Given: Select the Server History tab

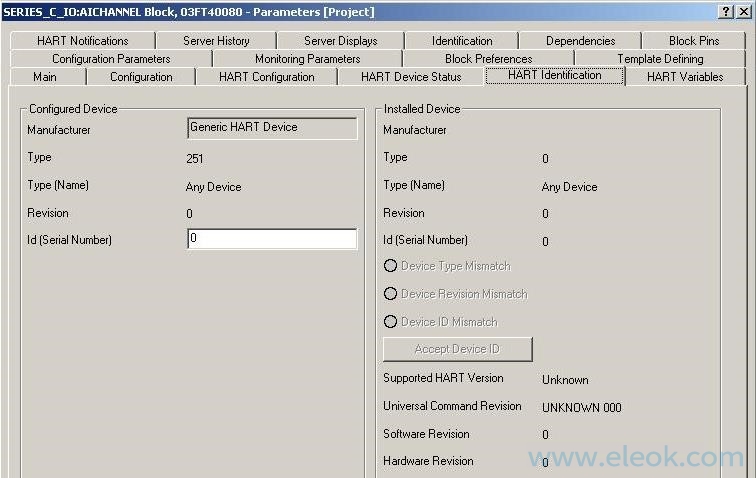Looking at the screenshot, I should point(216,41).
